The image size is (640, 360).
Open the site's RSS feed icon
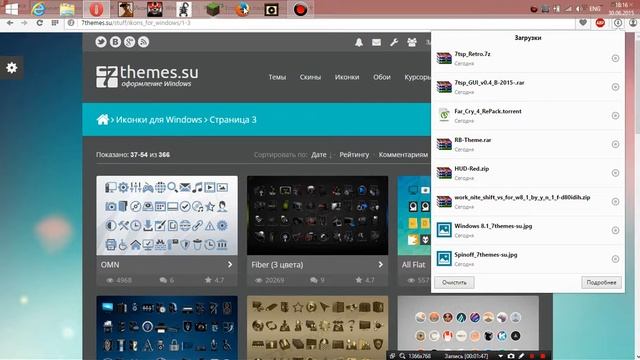pyautogui.click(x=143, y=42)
